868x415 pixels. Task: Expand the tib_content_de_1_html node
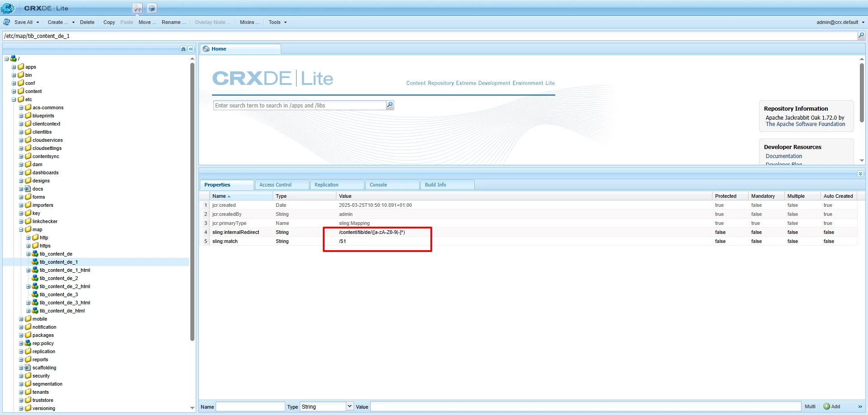(x=28, y=270)
